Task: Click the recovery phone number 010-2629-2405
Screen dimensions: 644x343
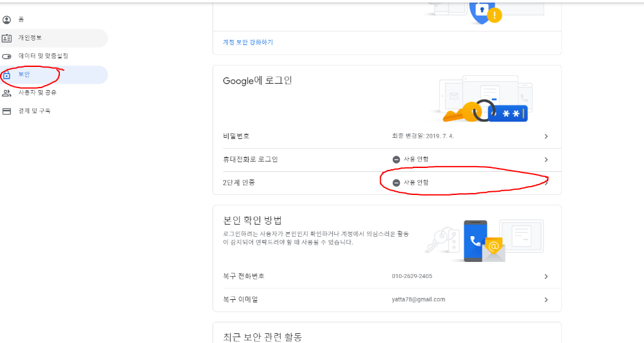Action: pos(412,276)
